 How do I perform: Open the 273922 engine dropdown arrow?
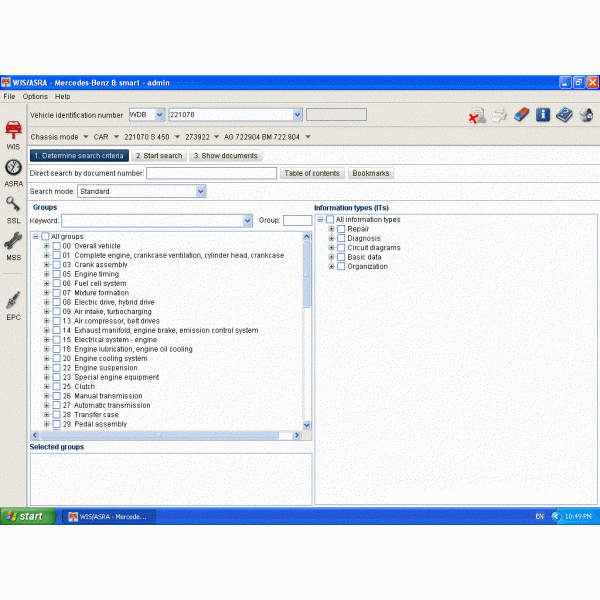[217, 137]
